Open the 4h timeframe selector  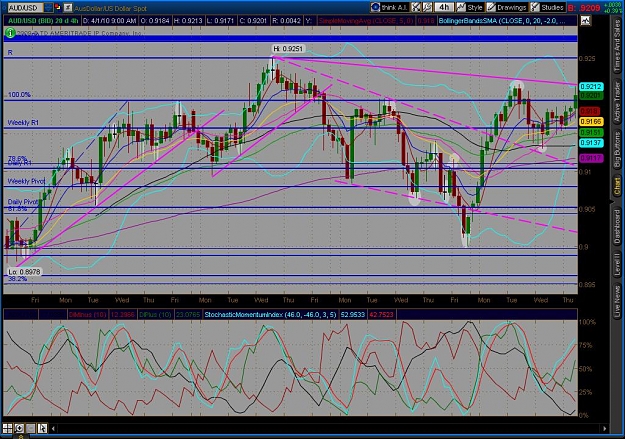(x=444, y=7)
